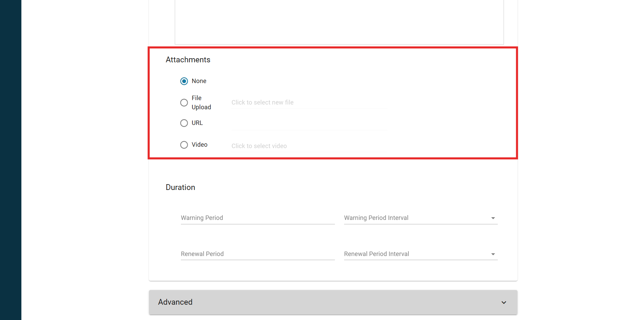Click the 'Click to select video' field

point(309,146)
